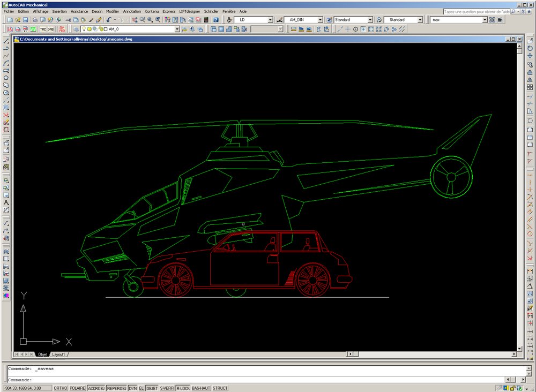The image size is (536, 392).
Task: Open the LIFTdesigner menu
Action: [190, 11]
